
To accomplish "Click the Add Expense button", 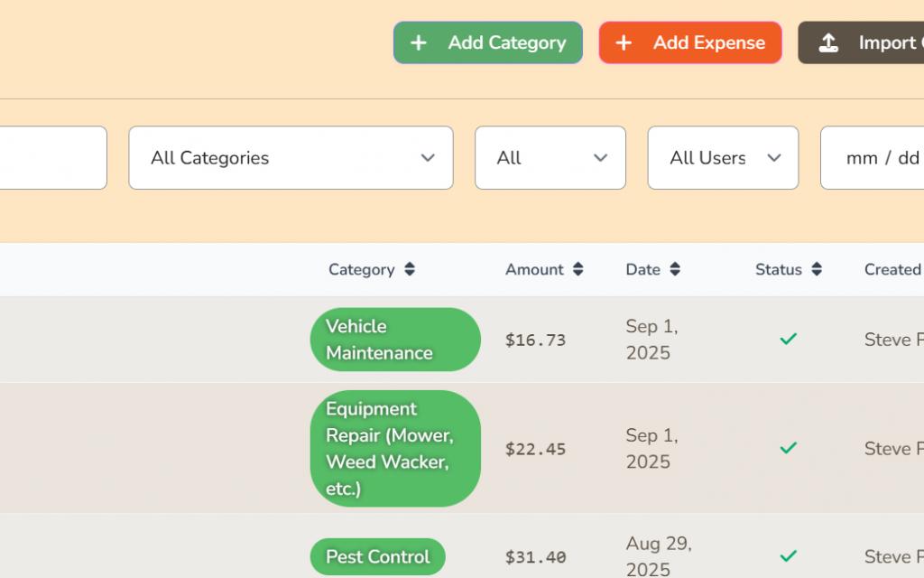I will [690, 42].
